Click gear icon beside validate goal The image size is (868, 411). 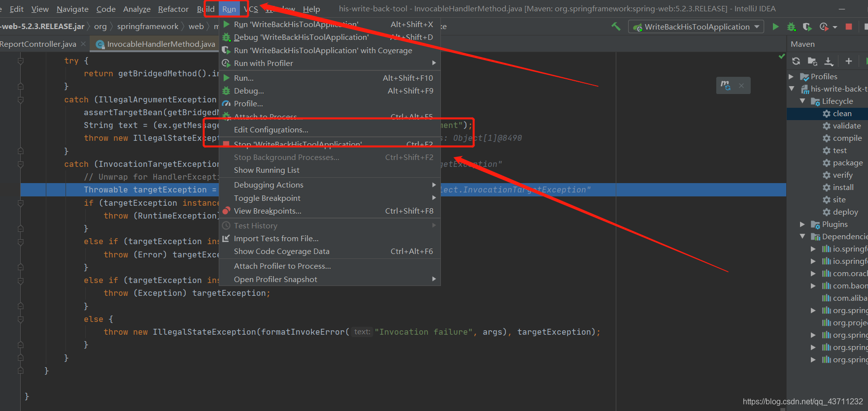pyautogui.click(x=827, y=126)
